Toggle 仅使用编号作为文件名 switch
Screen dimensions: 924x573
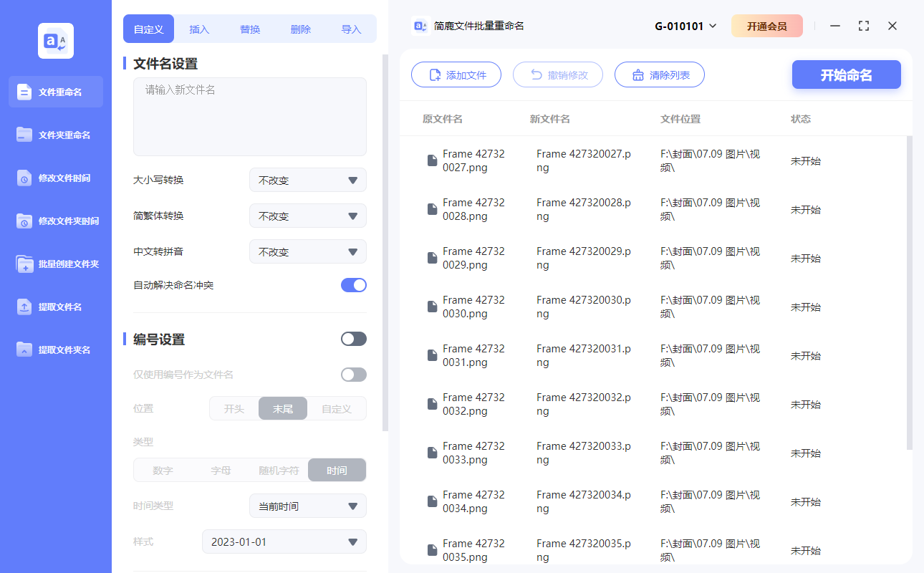[354, 375]
